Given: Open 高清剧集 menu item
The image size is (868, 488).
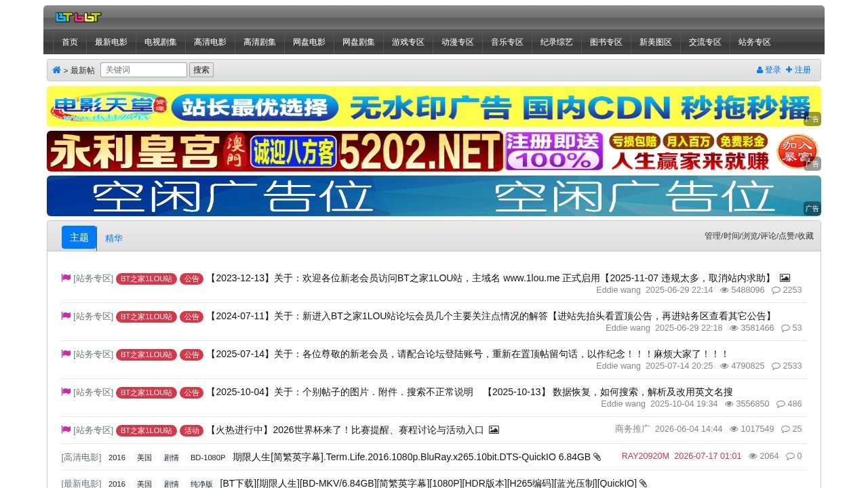Looking at the screenshot, I should tap(260, 42).
